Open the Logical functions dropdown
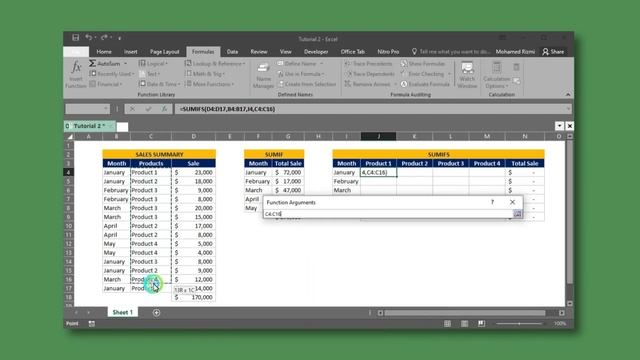Viewport: 640px width, 360px height. coord(153,64)
